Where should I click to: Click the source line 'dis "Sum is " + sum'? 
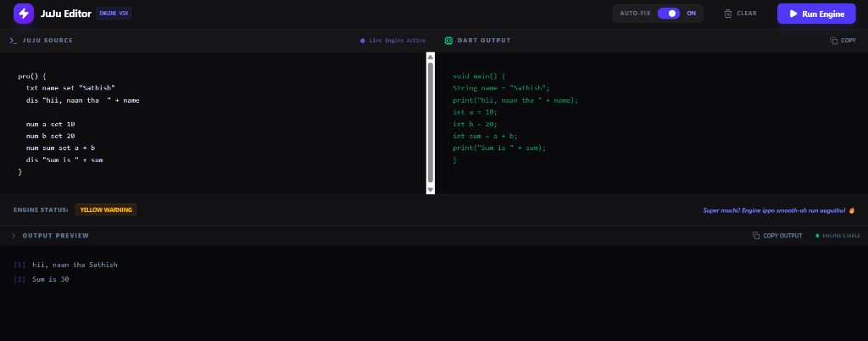click(x=64, y=159)
